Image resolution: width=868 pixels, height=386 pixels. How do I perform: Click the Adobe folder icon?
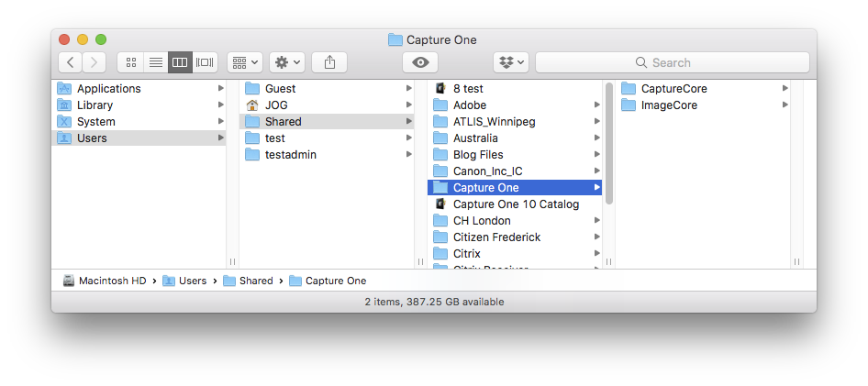[440, 105]
